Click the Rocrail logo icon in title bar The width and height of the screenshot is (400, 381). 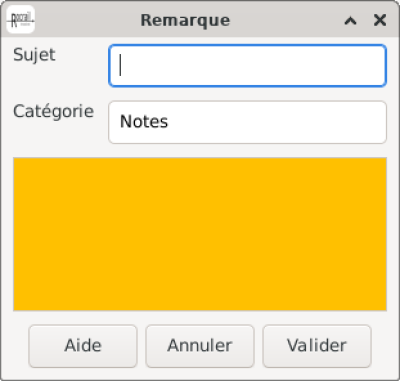click(20, 19)
